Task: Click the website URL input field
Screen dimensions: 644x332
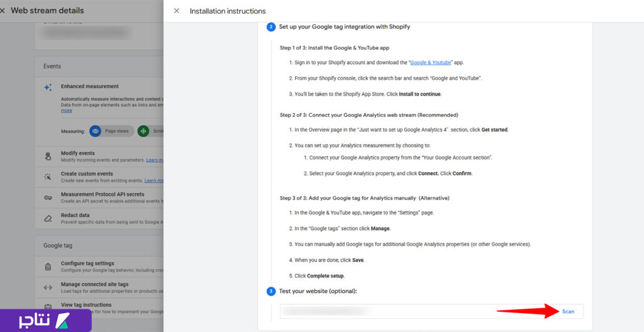Action: pos(416,311)
